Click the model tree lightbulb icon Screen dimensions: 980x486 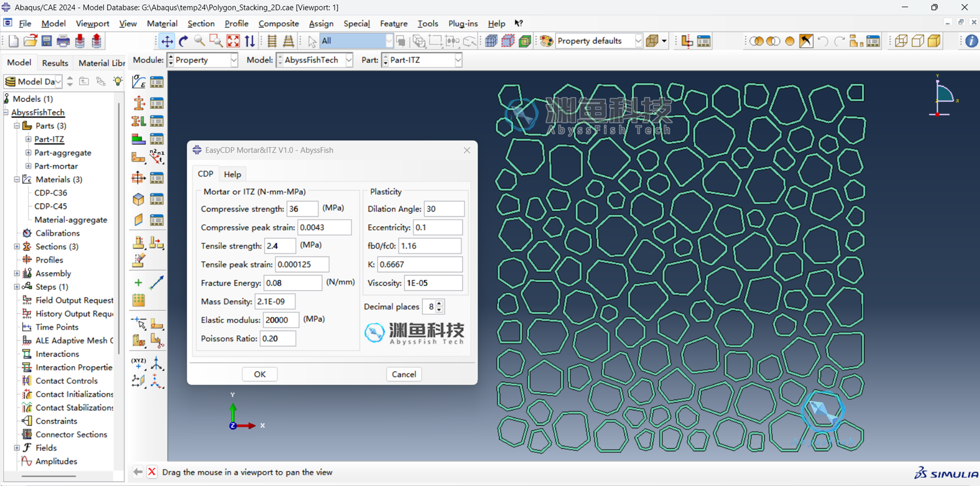coord(118,81)
